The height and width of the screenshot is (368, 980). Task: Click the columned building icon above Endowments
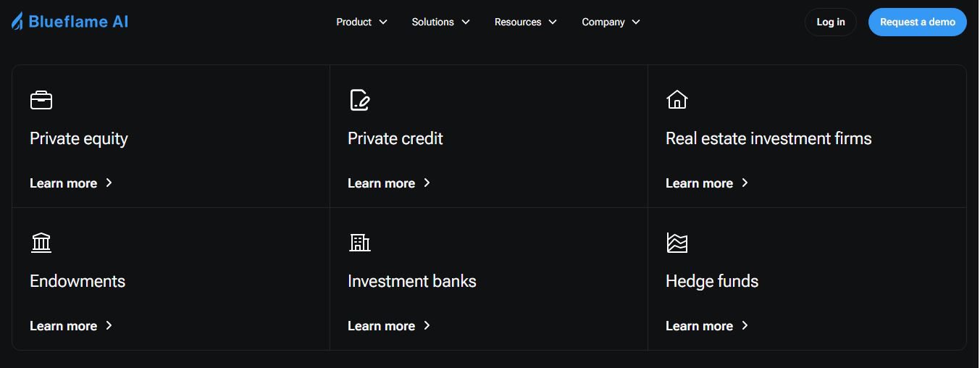coord(41,243)
